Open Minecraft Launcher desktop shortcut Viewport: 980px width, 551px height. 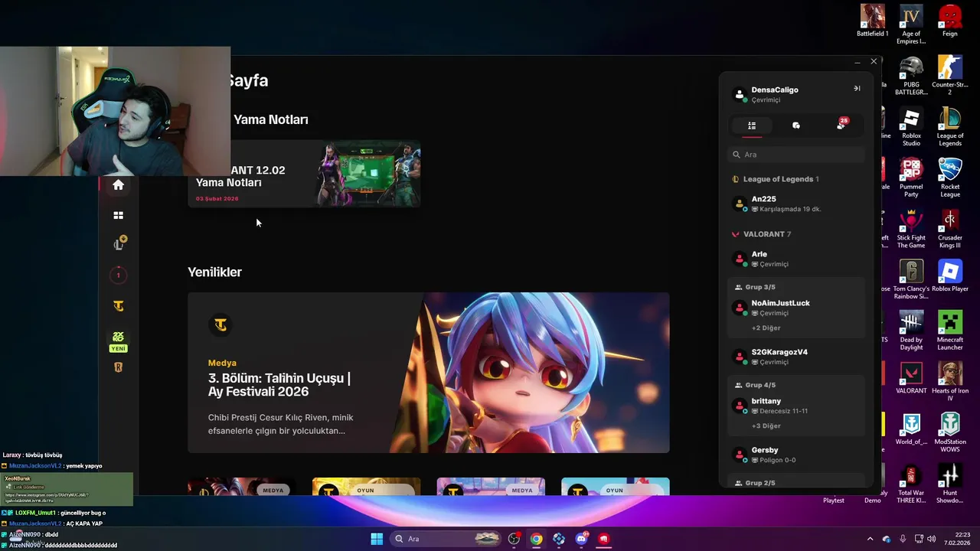[950, 331]
